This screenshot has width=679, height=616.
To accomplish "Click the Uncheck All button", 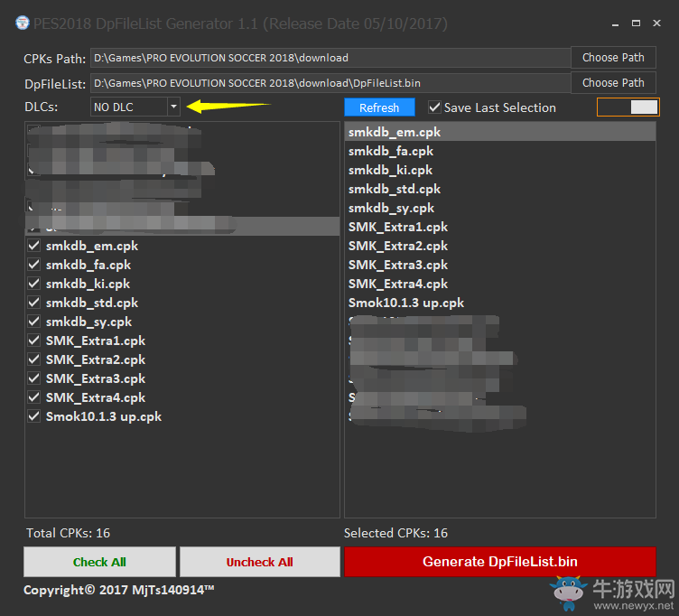I will tap(260, 562).
